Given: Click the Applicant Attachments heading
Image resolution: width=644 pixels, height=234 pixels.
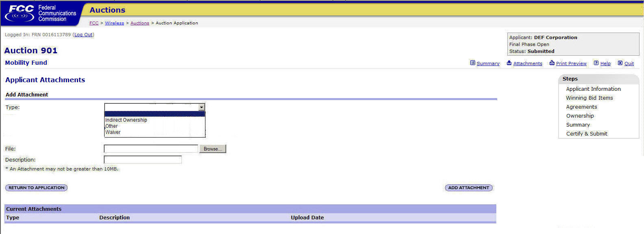Looking at the screenshot, I should (x=45, y=80).
